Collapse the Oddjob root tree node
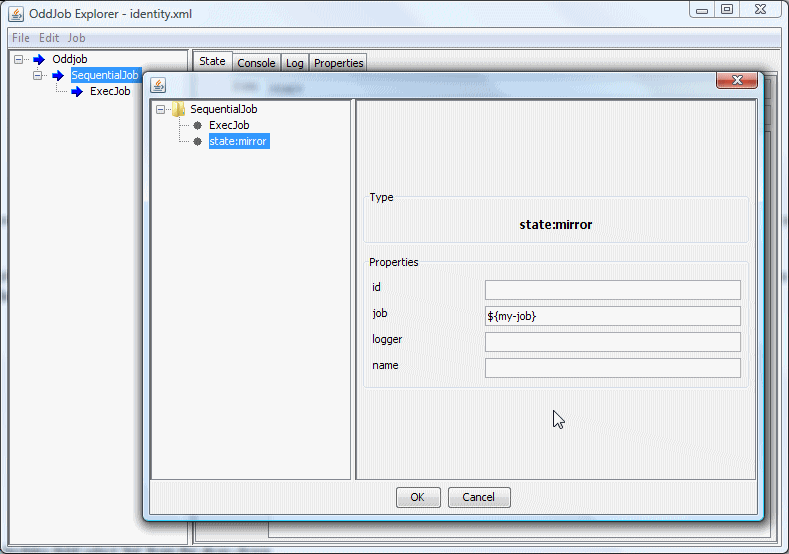Image resolution: width=789 pixels, height=554 pixels. 20,59
